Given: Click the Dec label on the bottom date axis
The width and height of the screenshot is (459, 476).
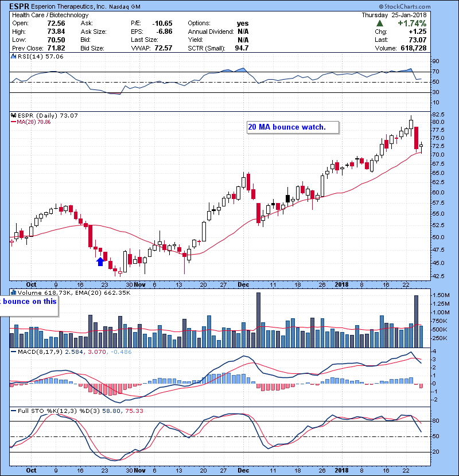Looking at the screenshot, I should (243, 470).
